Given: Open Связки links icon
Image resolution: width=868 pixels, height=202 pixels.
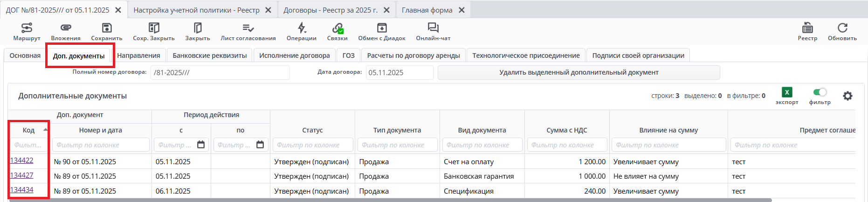Looking at the screenshot, I should [x=338, y=28].
